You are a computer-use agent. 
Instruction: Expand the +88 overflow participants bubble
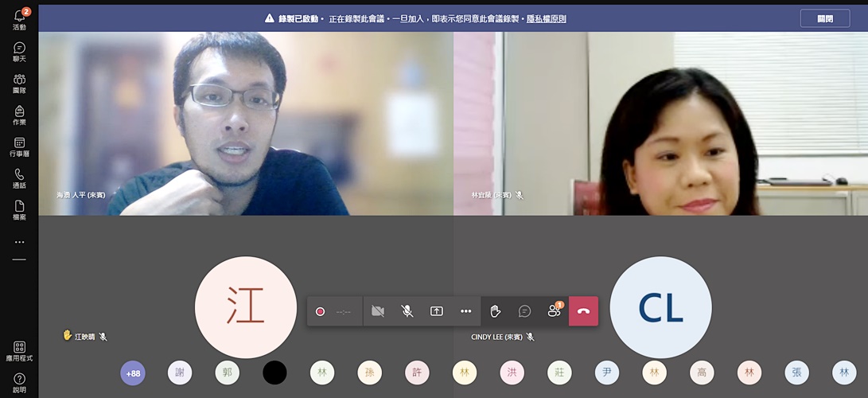pos(133,373)
